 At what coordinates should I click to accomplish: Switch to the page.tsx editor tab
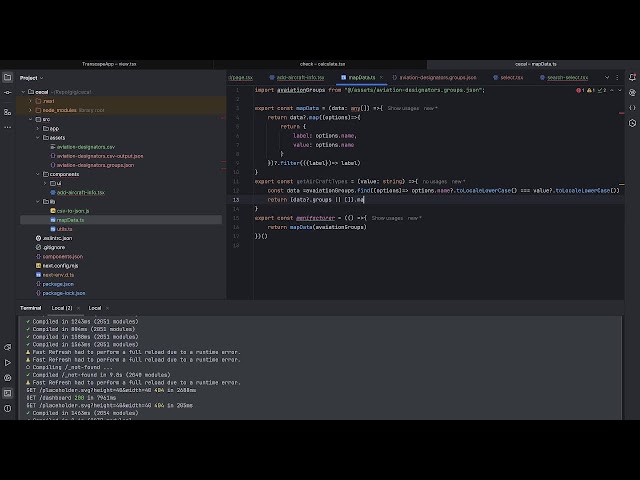click(240, 77)
